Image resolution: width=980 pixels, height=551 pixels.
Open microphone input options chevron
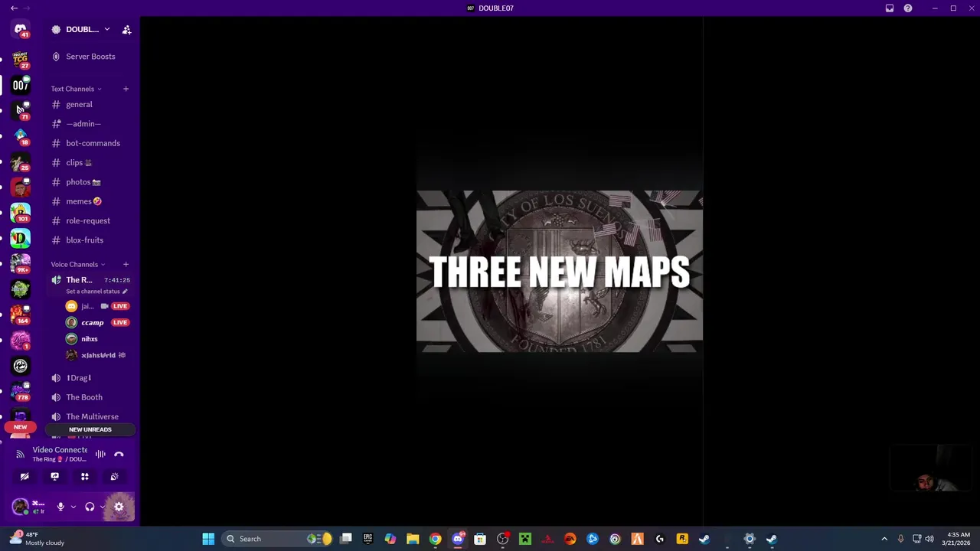pyautogui.click(x=73, y=507)
